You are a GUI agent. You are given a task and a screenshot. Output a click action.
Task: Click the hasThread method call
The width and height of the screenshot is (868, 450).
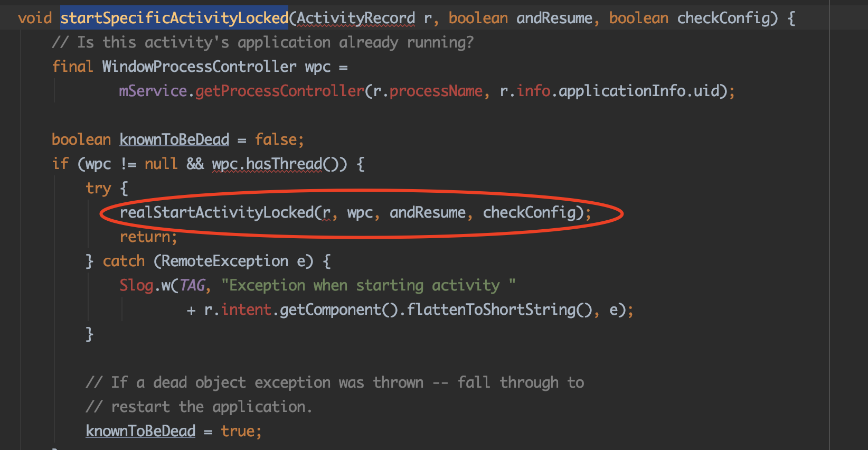[x=284, y=164]
